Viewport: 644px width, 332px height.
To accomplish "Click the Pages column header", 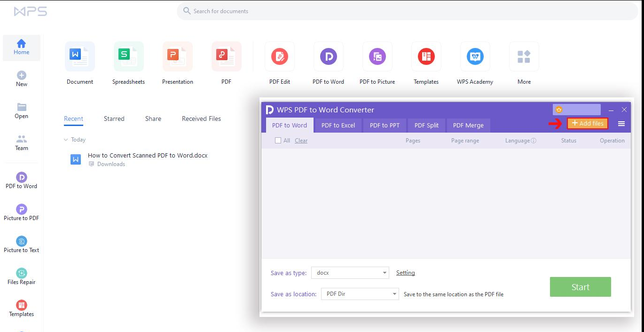I will (413, 141).
